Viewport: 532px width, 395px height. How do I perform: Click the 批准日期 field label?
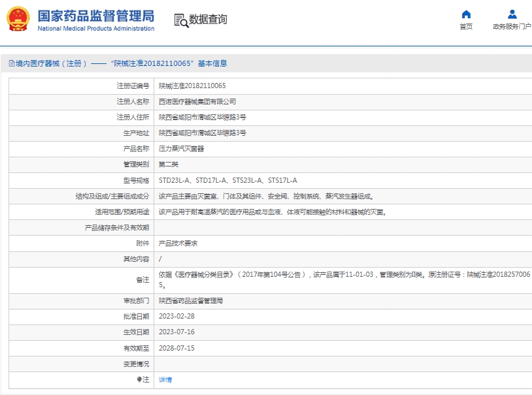pos(136,317)
